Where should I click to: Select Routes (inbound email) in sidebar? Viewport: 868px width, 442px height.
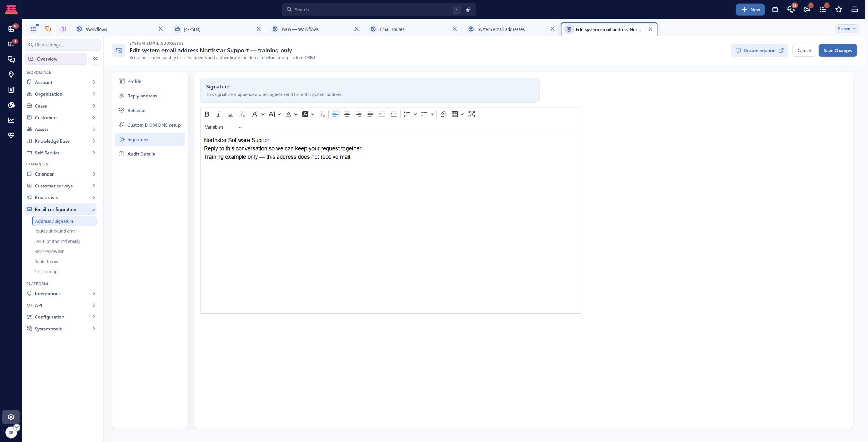point(57,231)
